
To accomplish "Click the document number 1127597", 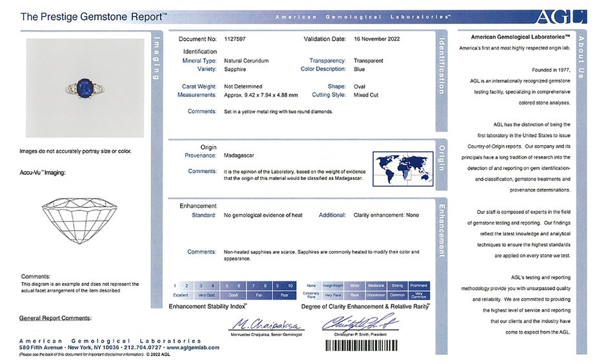I will pyautogui.click(x=238, y=39).
